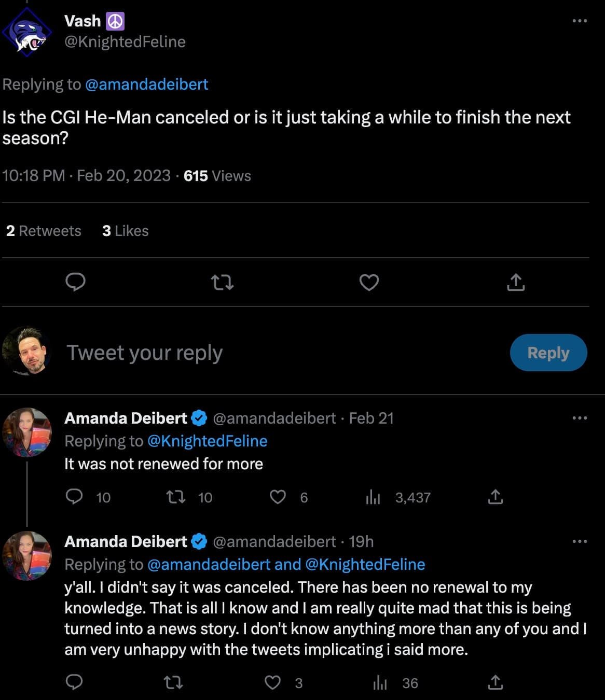Share Amanda's 19h follow-up tweet
Image resolution: width=605 pixels, height=700 pixels.
(495, 682)
